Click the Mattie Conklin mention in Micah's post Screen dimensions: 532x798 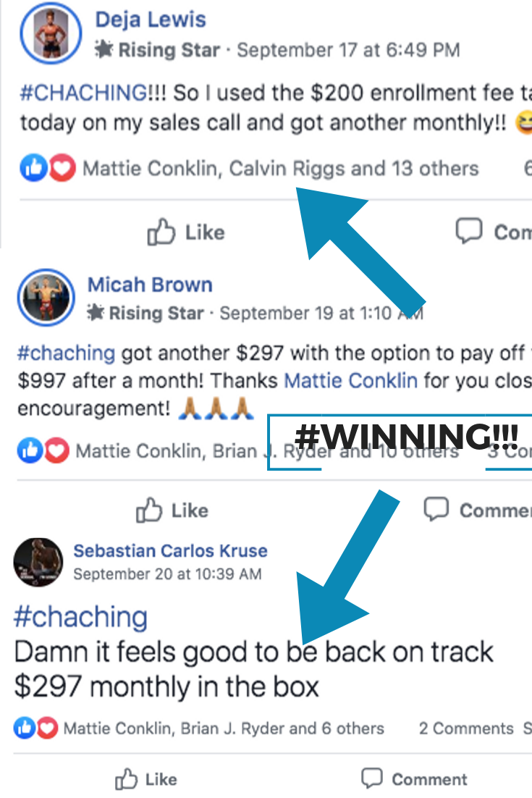pos(350,380)
